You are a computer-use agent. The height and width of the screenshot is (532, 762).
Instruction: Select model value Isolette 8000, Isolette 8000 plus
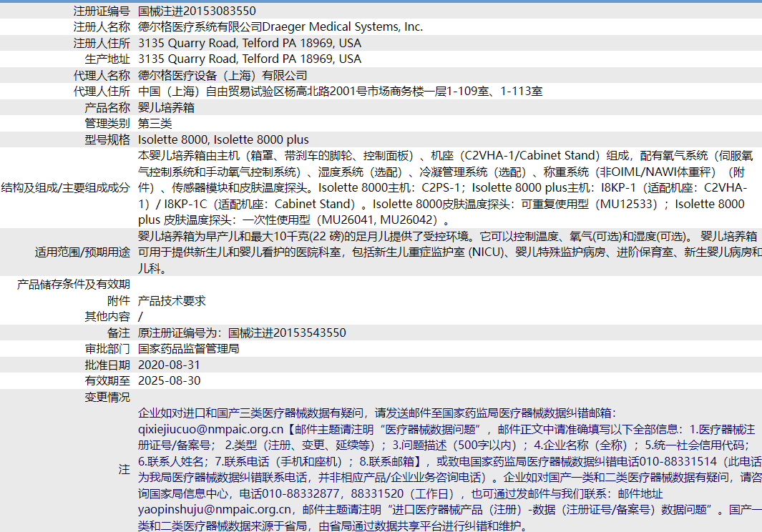click(223, 139)
